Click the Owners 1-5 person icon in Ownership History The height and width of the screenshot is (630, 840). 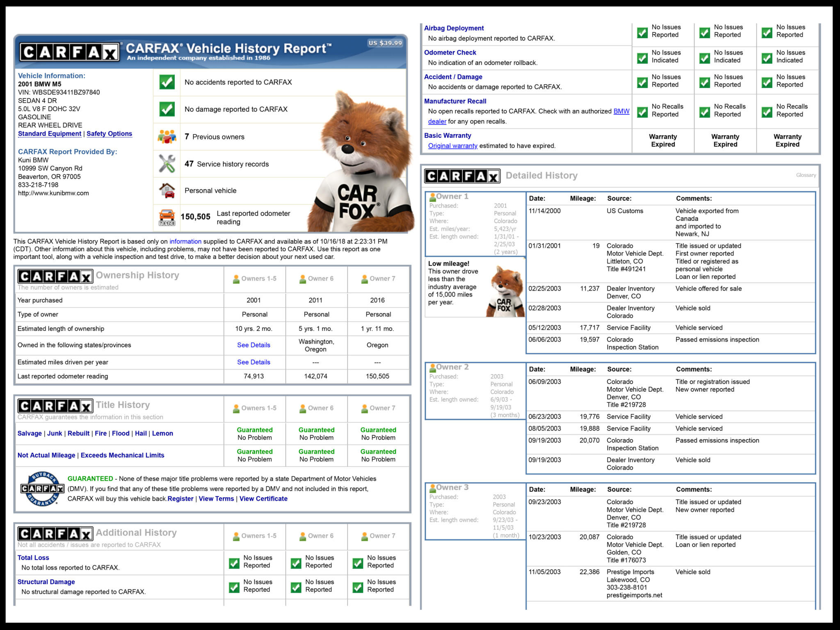236,279
